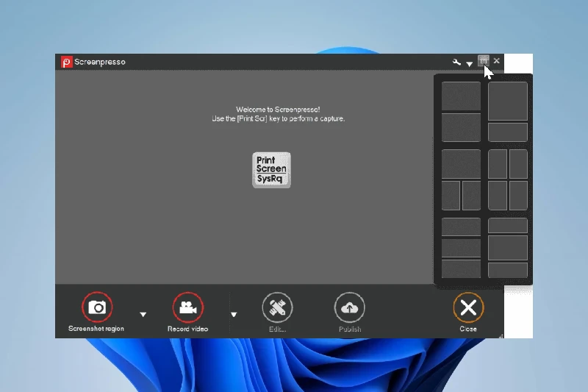Click the Publish cloud upload icon
Viewport: 588px width, 392px height.
click(x=350, y=307)
